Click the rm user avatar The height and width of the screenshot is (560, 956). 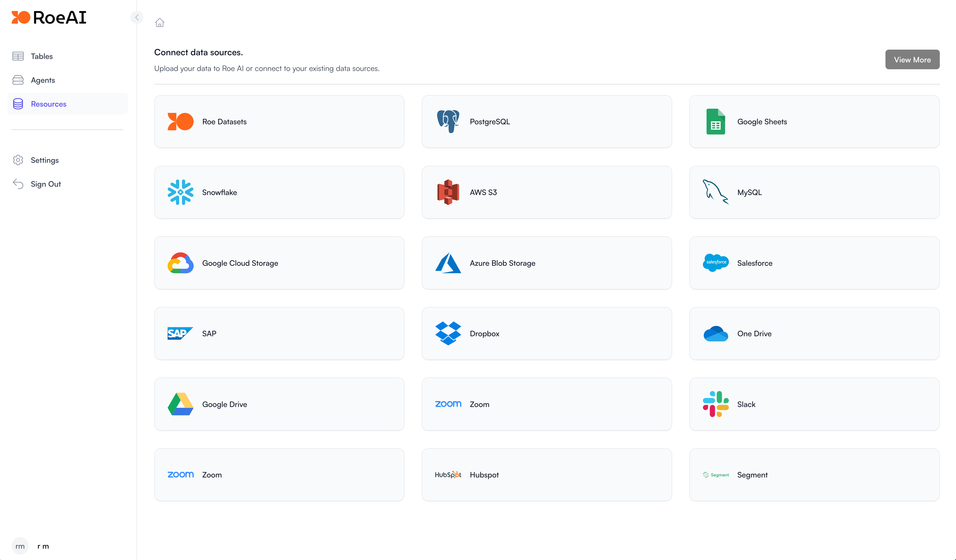(x=20, y=546)
